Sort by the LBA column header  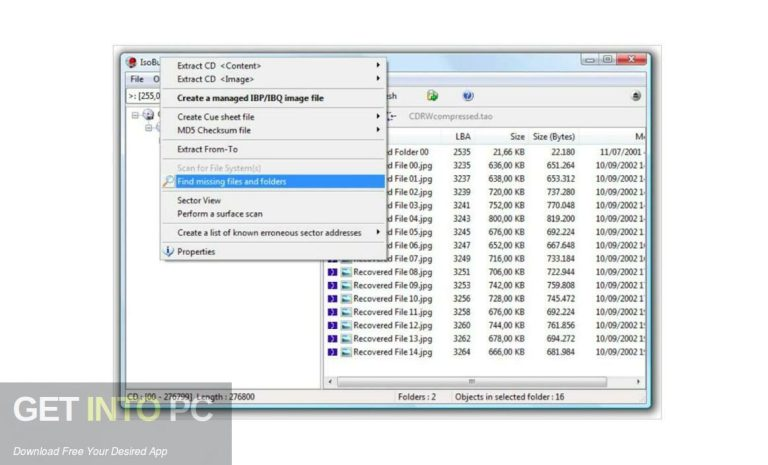[x=463, y=137]
